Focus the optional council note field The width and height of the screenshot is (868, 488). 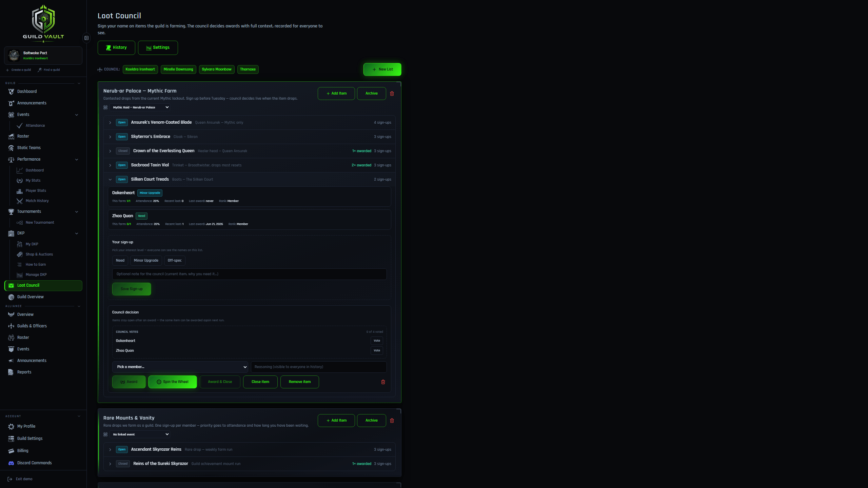(x=249, y=274)
